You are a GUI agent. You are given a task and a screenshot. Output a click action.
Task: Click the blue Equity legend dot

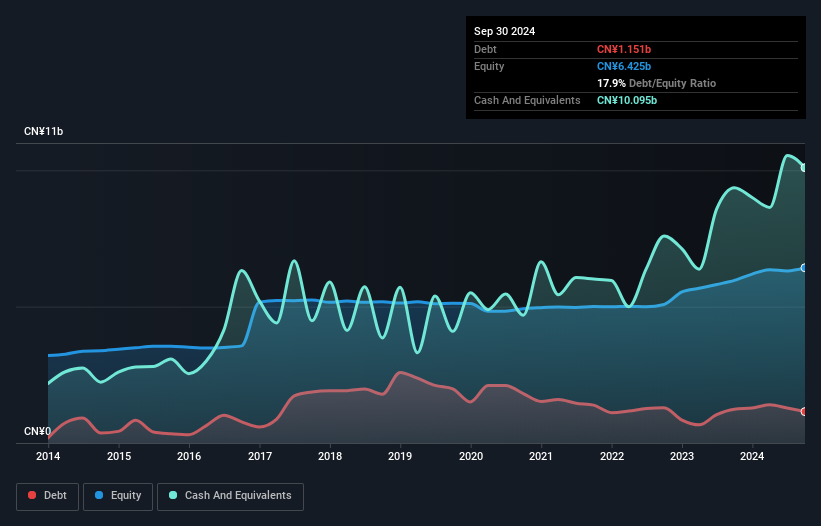(x=99, y=495)
